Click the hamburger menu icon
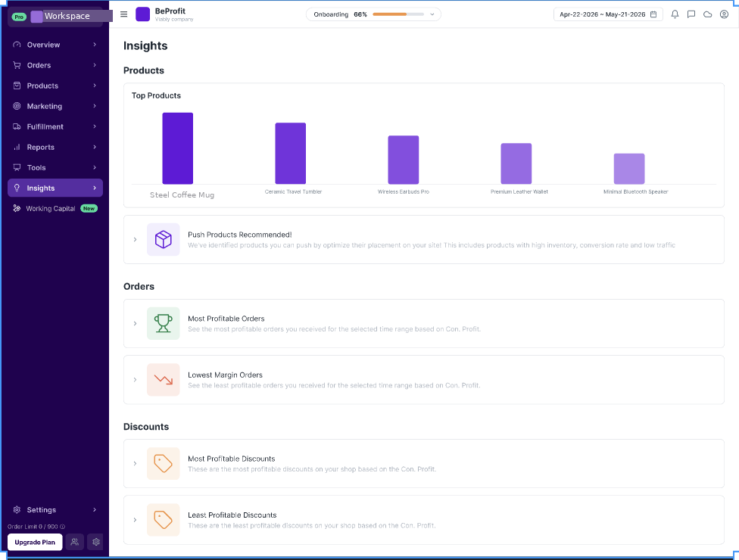This screenshot has width=739, height=560. pos(124,14)
